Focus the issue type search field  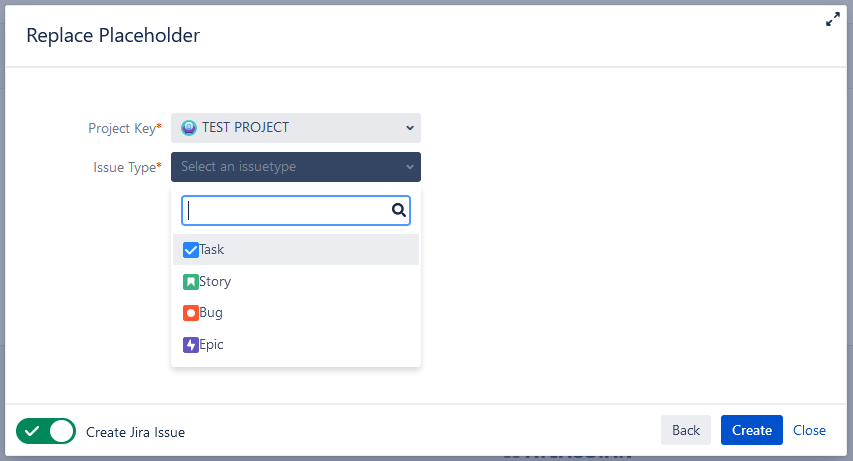[x=285, y=210]
